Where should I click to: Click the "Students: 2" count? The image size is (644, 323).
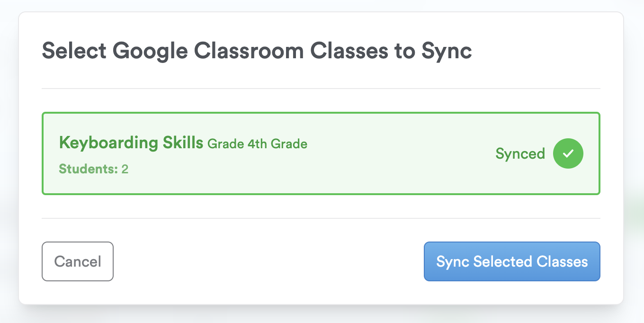coord(93,169)
